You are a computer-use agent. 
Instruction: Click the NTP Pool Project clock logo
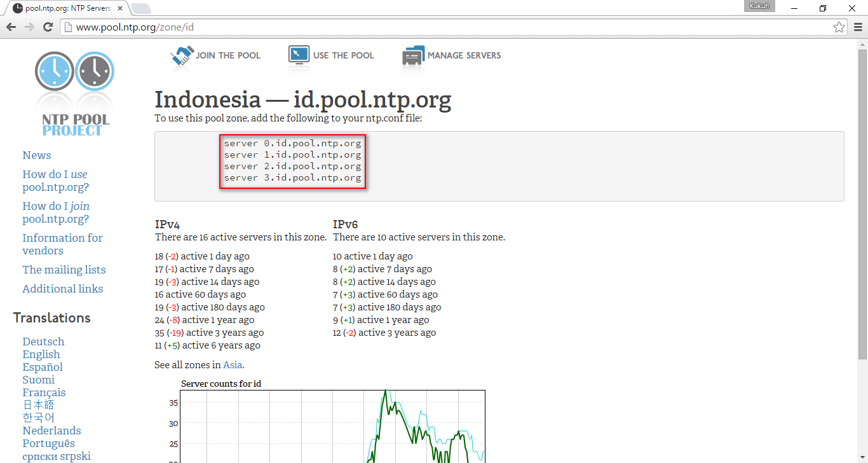pos(75,93)
